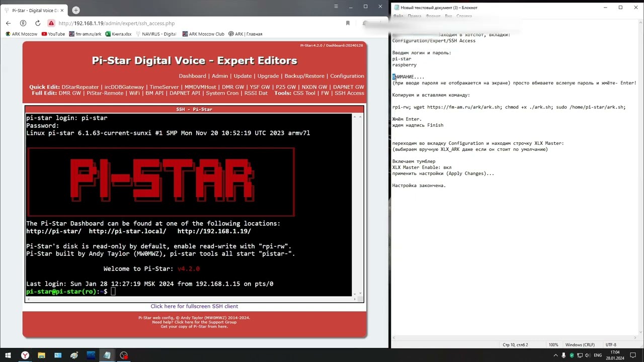Screen dimensions: 644x362
Task: Open Notepad Справка menu
Action: click(464, 16)
